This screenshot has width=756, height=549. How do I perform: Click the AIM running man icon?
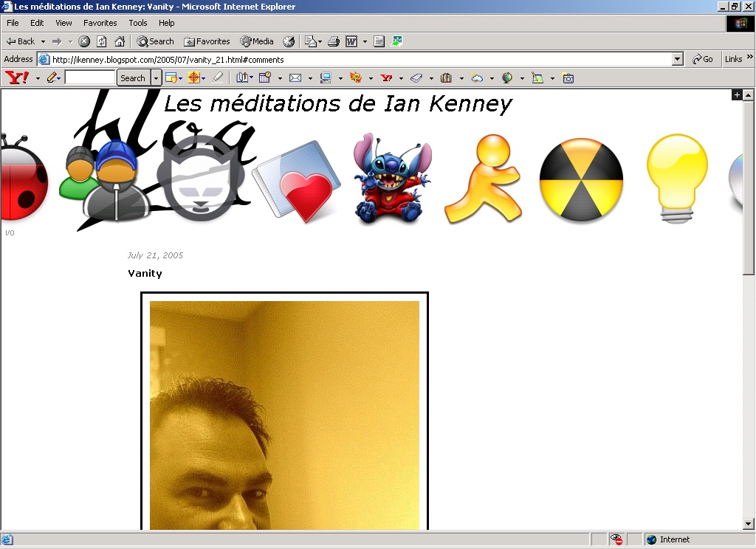[x=483, y=179]
